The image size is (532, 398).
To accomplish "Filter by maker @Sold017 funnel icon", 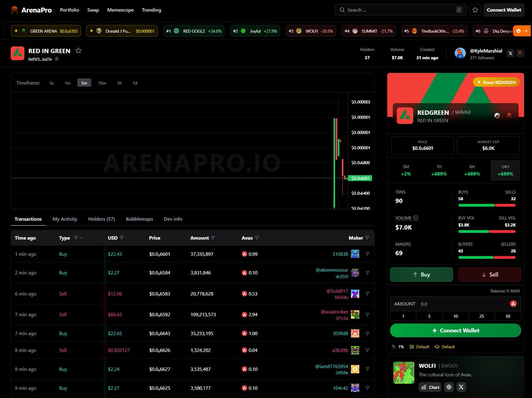I will 367,294.
